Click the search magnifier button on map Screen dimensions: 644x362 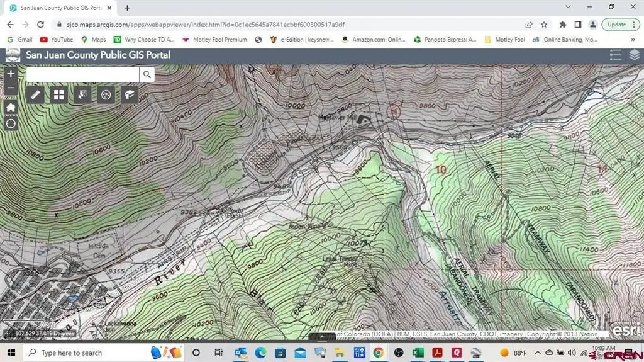(147, 75)
